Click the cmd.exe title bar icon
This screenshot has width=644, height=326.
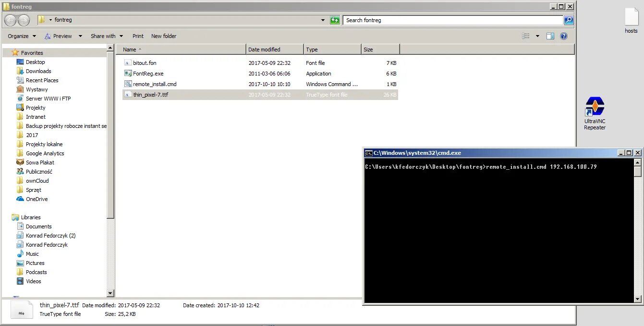(x=368, y=153)
